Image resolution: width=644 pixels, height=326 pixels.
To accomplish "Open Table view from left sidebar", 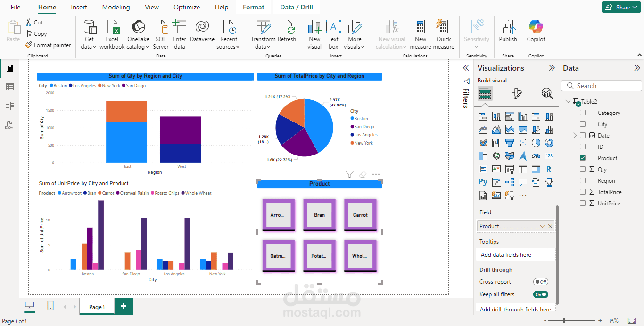I will coord(9,87).
